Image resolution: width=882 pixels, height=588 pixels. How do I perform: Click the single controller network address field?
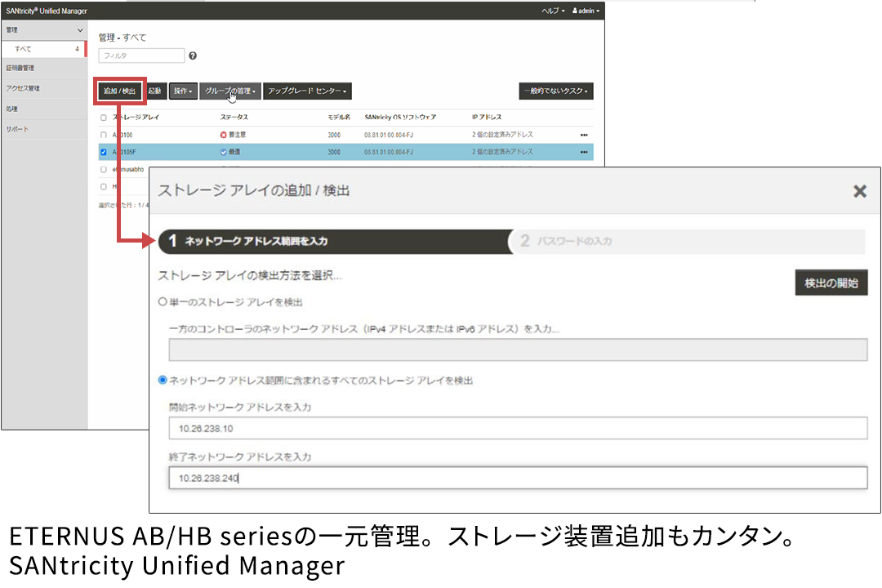pos(518,350)
